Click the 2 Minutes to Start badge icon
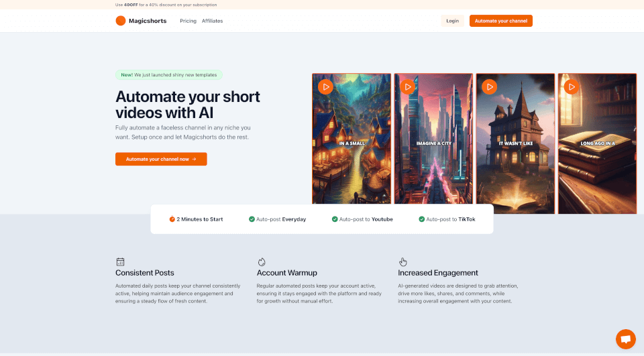The image size is (644, 356). tap(172, 219)
